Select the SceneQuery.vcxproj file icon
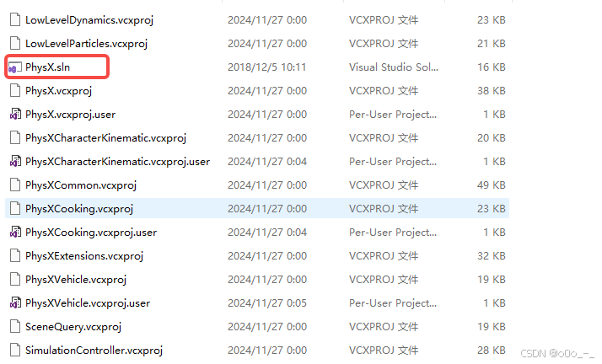602x364 pixels. point(15,326)
